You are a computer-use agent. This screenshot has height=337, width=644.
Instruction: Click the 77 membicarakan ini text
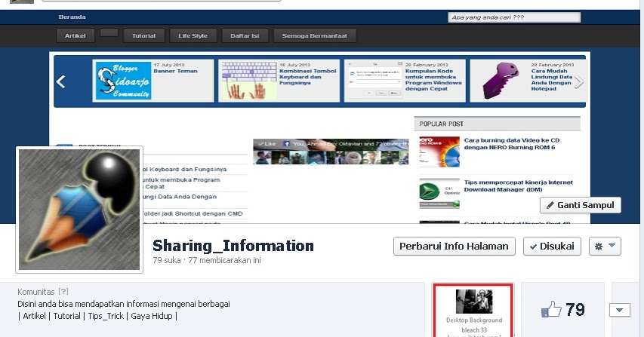click(224, 260)
